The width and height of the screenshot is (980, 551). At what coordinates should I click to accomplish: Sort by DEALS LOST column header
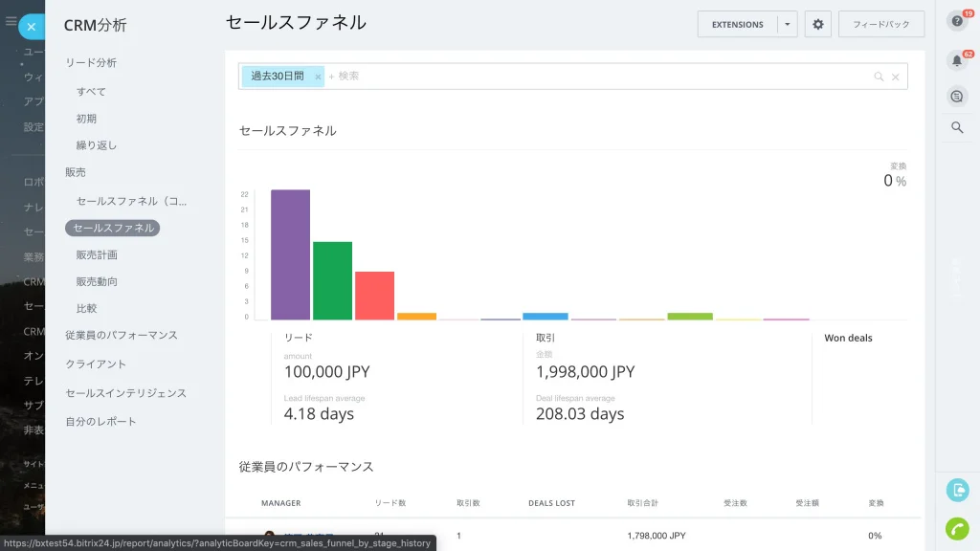[551, 503]
